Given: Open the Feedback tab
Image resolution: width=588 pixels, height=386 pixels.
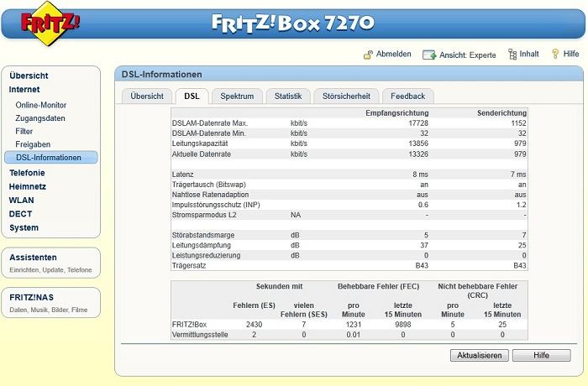Looking at the screenshot, I should coord(408,96).
